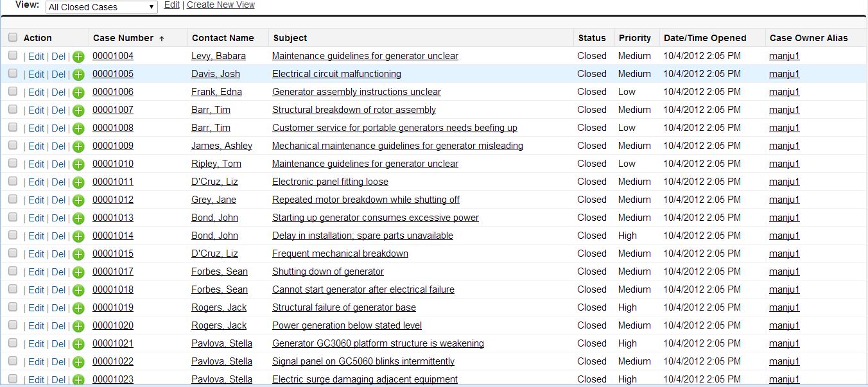Click green plus icon for case 00001004
Viewport: 868px width, 387px height.
point(78,56)
